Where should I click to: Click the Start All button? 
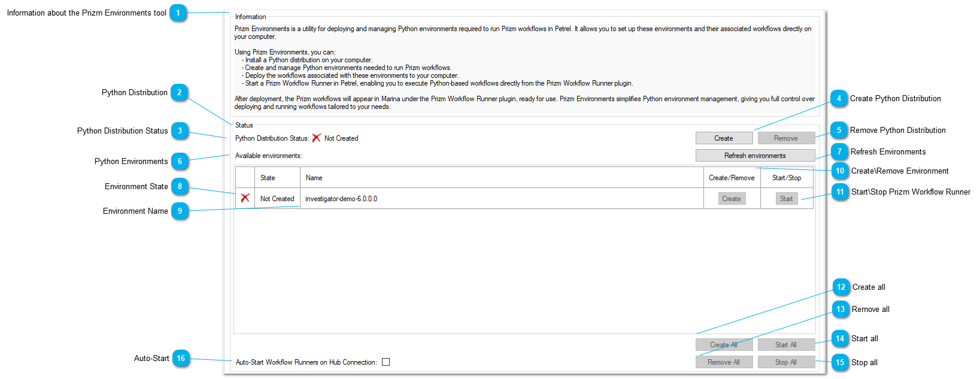tap(786, 345)
